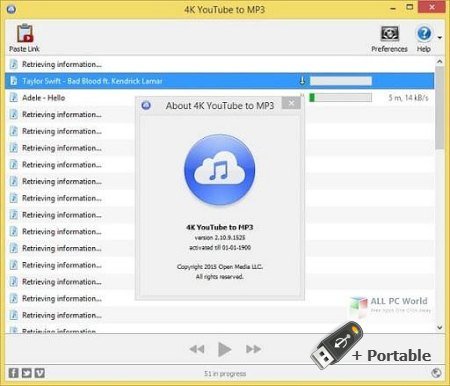Click the music file icon for Adele - Hello

[14, 97]
